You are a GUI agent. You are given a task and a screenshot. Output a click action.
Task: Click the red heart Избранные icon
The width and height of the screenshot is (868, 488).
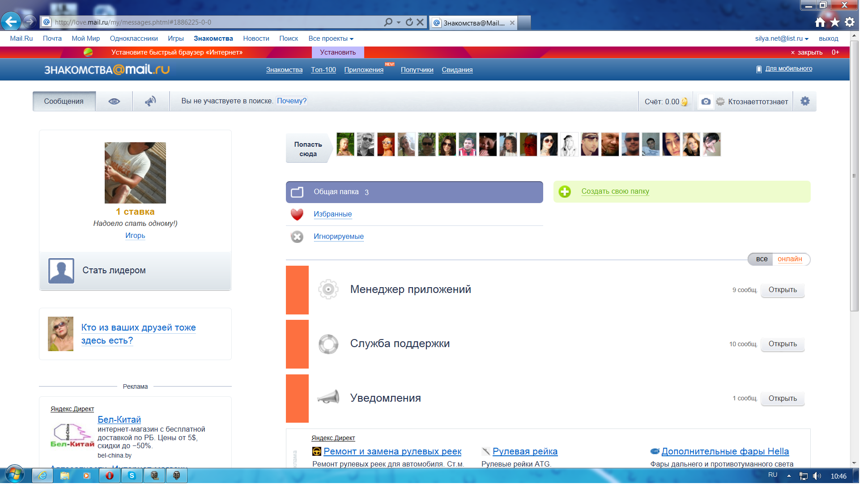[x=297, y=214]
